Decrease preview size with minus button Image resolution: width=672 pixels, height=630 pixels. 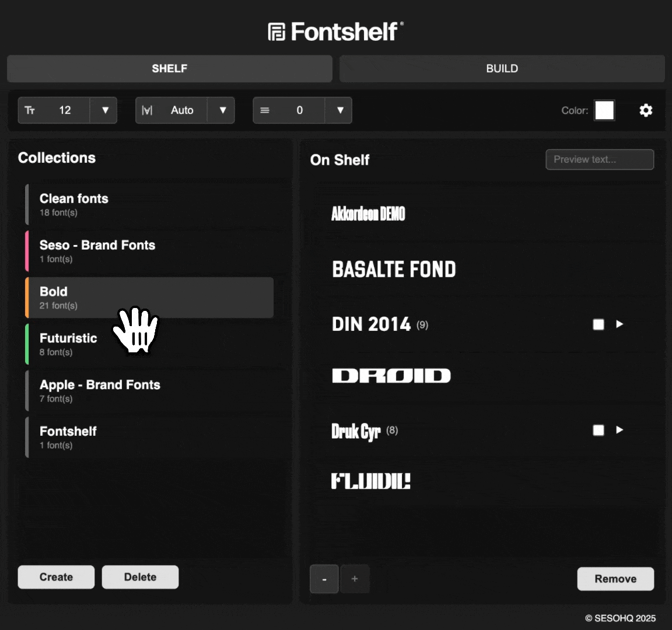click(324, 579)
